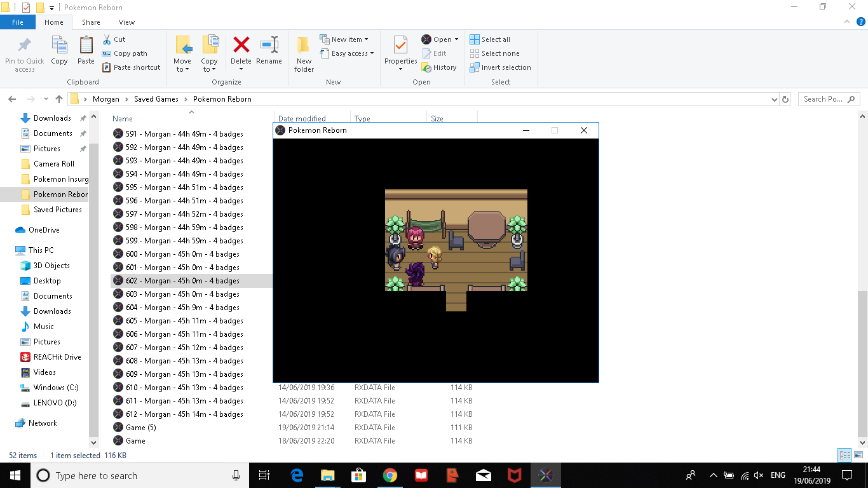
Task: Click Invert selection in the ribbon
Action: pos(500,67)
